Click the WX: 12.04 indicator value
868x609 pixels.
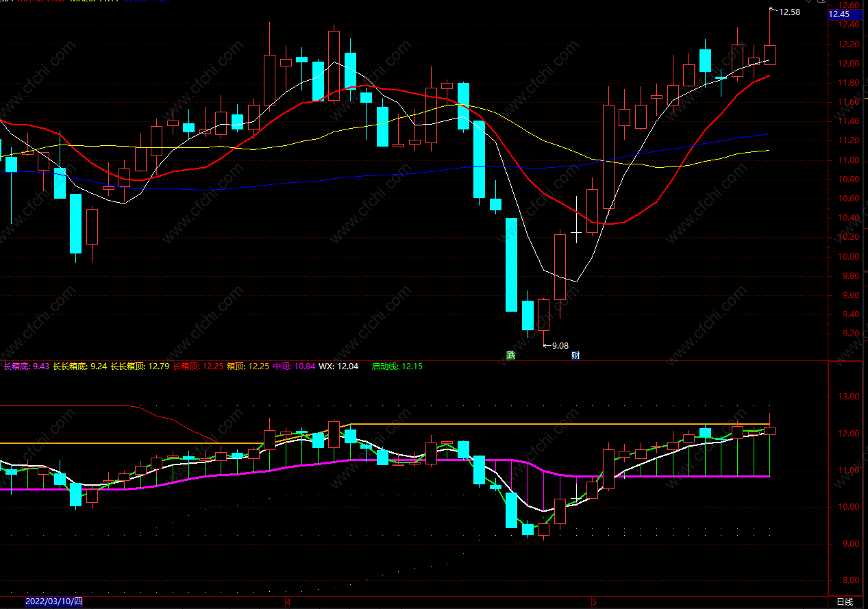coord(338,366)
